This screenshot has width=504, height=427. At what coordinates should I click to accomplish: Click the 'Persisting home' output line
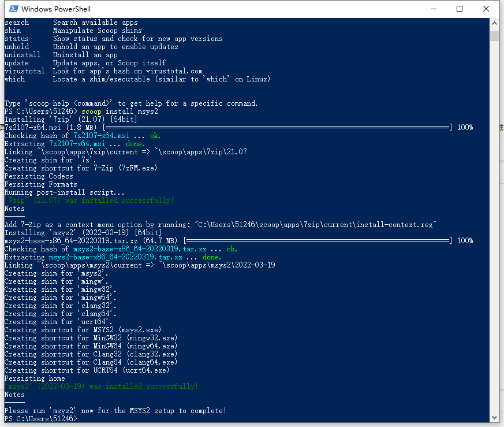pos(35,378)
